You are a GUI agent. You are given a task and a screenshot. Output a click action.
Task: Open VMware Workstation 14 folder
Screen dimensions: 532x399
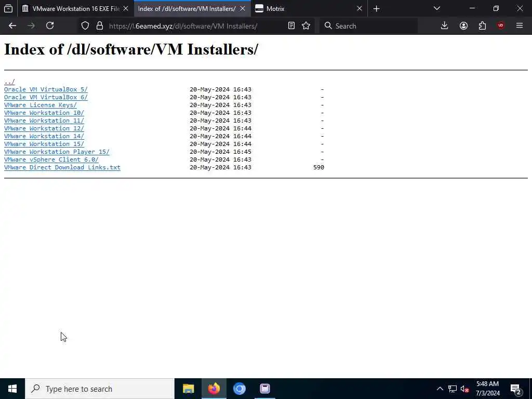click(x=44, y=137)
